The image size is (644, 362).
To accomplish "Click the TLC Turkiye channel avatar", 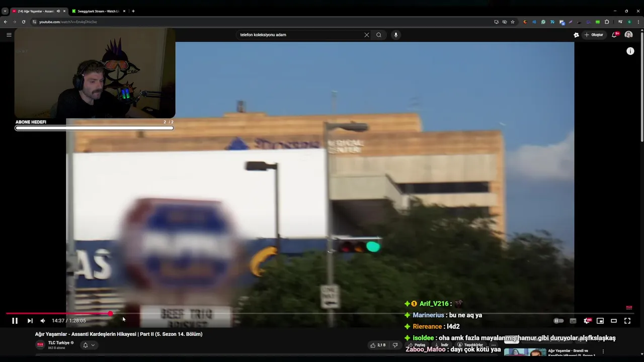I will coord(40,345).
